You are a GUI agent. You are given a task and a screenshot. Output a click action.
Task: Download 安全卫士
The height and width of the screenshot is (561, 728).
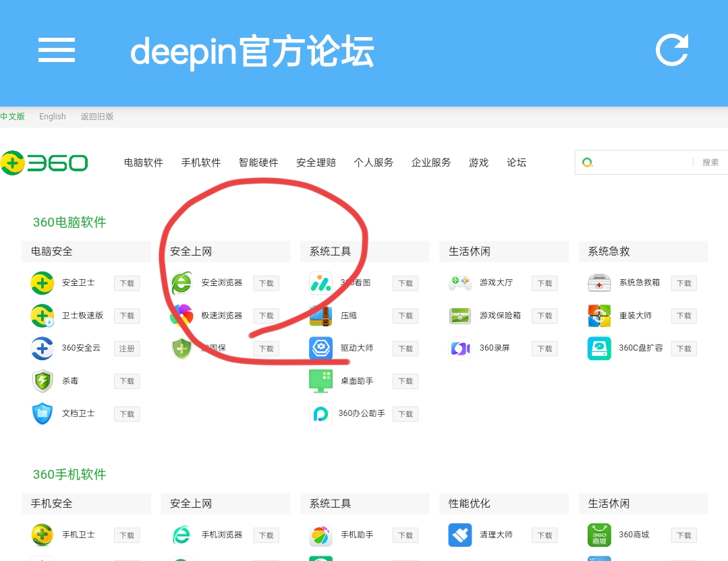[127, 283]
